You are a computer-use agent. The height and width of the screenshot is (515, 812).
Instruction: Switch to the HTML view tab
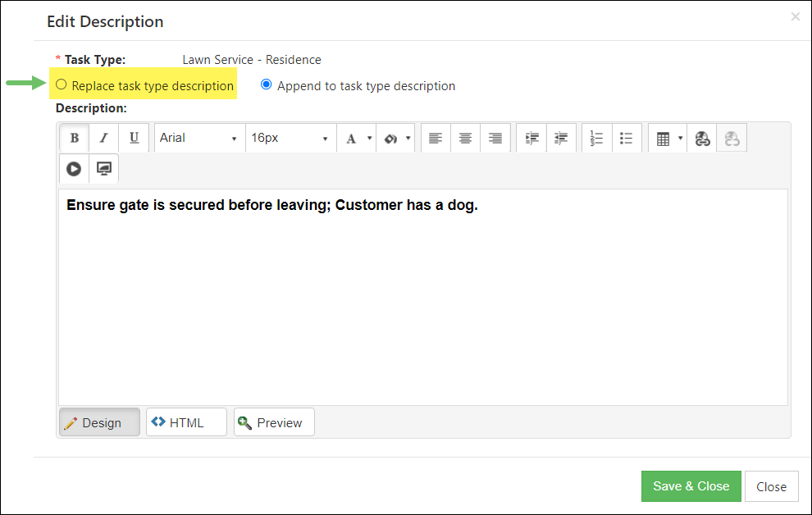click(186, 422)
